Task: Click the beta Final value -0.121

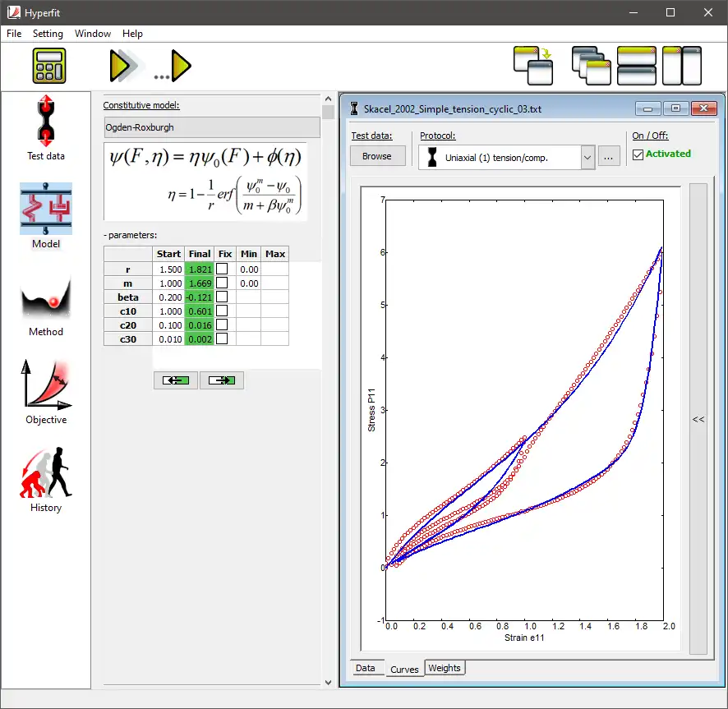Action: [x=199, y=297]
